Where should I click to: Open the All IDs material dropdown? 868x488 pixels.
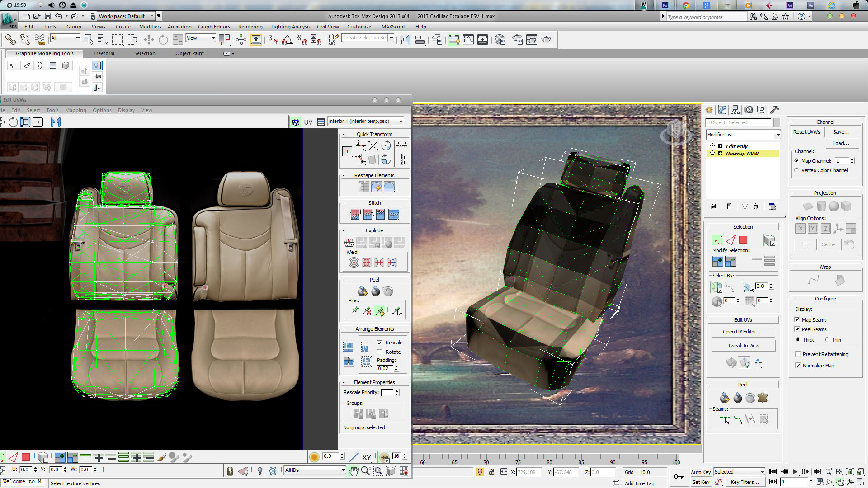pos(315,470)
